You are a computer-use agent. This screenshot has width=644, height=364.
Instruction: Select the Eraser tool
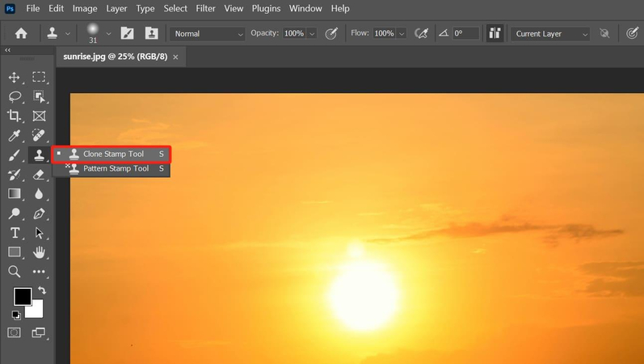(x=39, y=175)
